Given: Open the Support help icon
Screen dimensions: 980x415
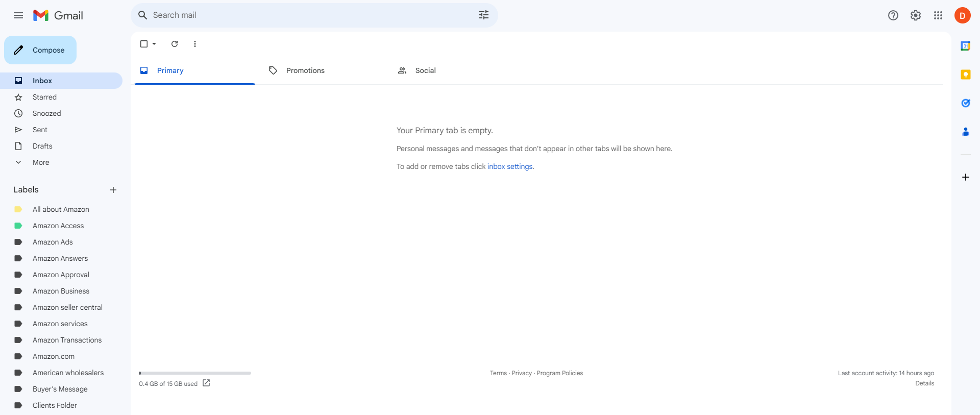Looking at the screenshot, I should 893,15.
